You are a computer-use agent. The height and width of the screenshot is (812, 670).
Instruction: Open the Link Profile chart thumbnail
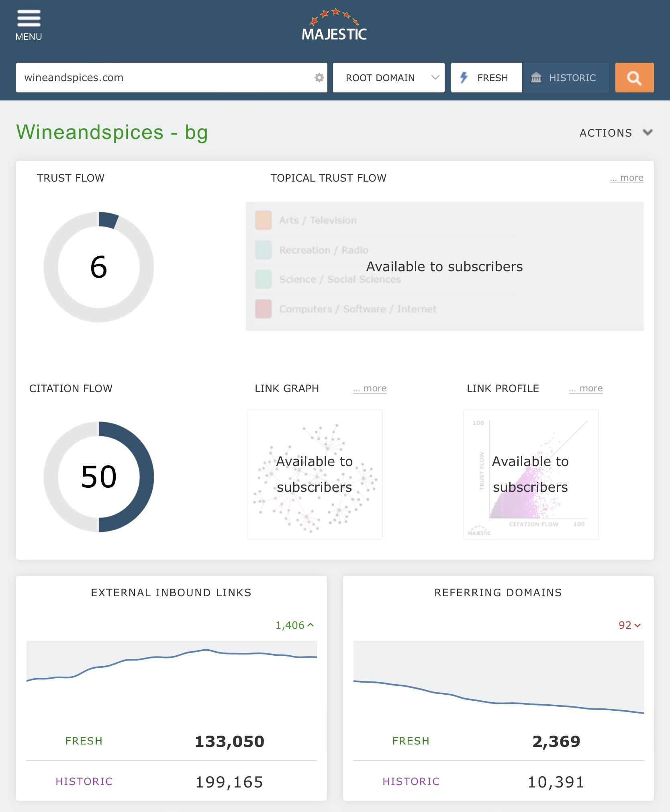click(x=531, y=475)
